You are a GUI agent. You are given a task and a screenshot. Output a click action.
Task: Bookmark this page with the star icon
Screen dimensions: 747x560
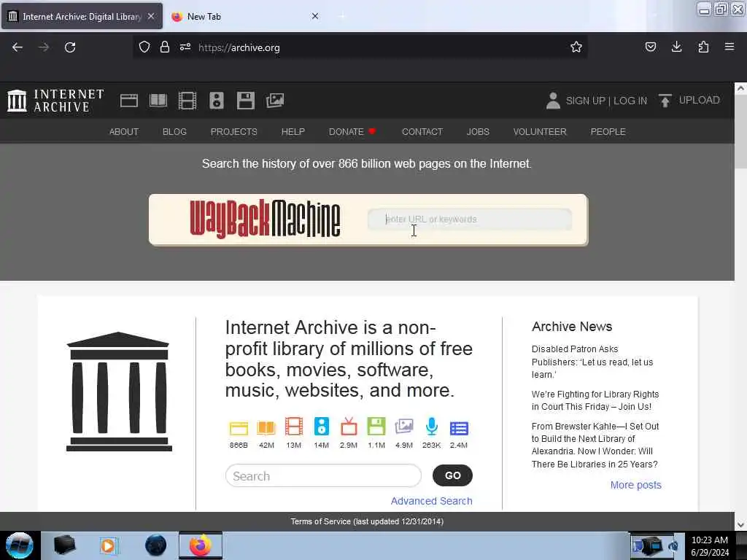tap(576, 47)
